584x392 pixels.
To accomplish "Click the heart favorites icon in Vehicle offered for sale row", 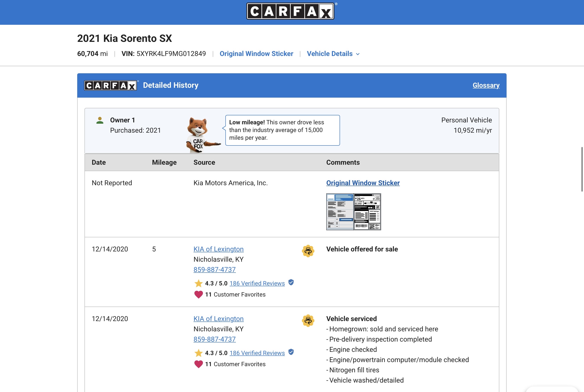I will (x=198, y=295).
